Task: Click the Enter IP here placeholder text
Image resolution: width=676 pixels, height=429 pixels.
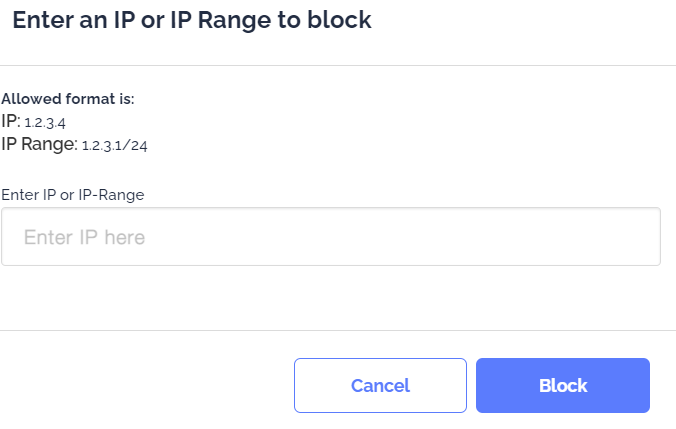Action: [x=85, y=237]
